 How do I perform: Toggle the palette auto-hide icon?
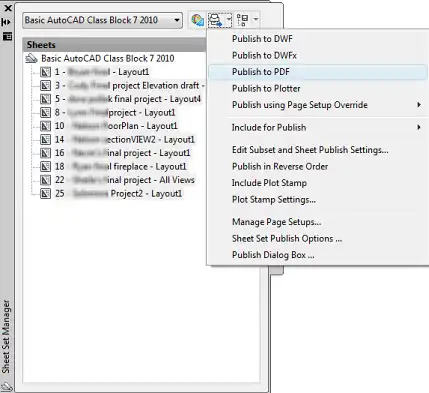coord(6,22)
